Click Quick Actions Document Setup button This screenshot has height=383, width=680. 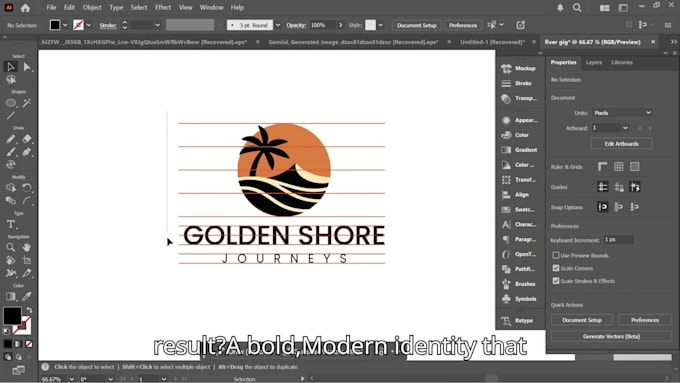(582, 320)
